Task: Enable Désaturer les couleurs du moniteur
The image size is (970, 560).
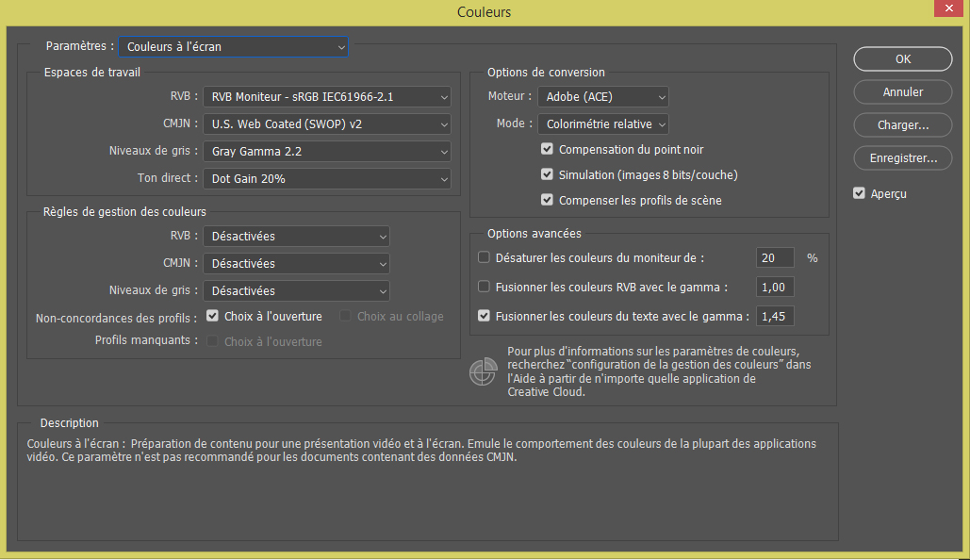Action: tap(484, 256)
